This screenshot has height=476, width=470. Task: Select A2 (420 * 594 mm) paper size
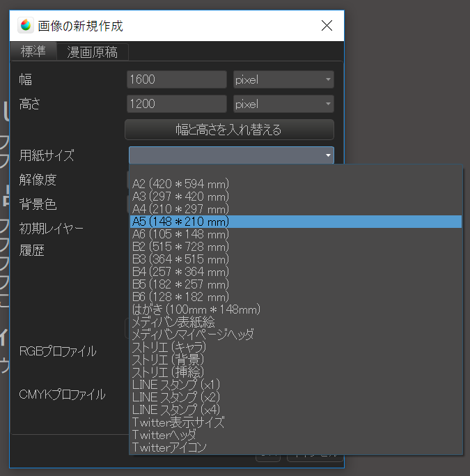pyautogui.click(x=296, y=184)
